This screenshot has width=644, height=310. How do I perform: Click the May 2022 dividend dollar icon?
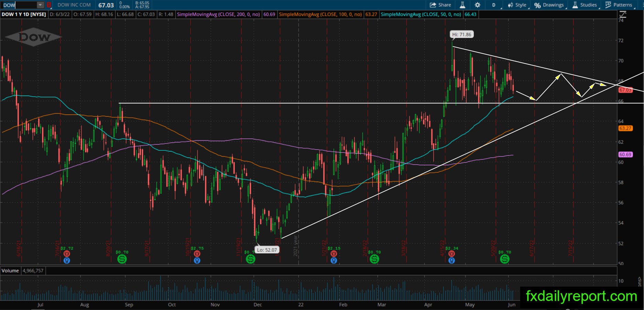505,259
